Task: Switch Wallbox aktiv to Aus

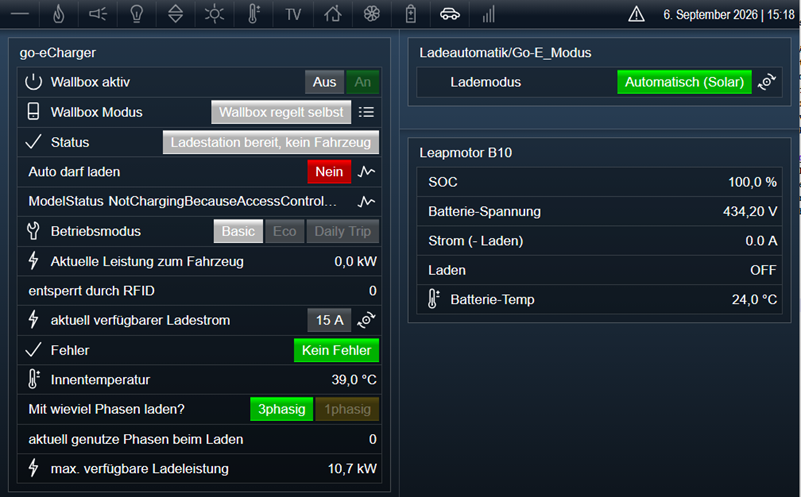Action: point(324,82)
